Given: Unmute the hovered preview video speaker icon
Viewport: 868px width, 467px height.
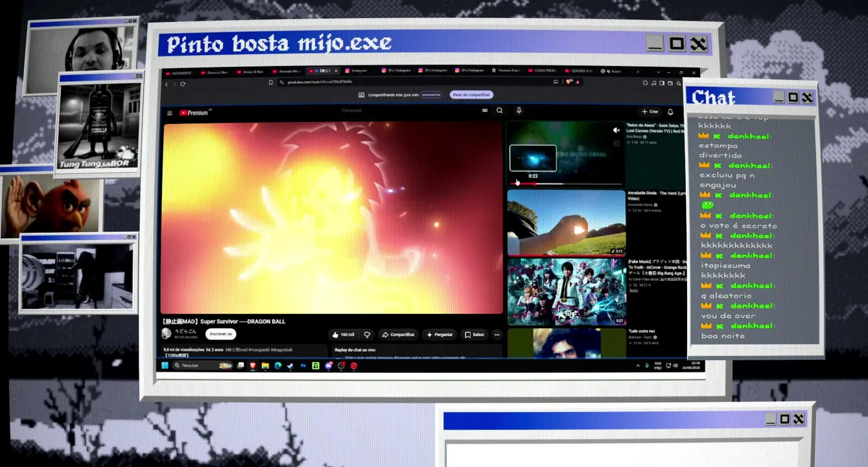Looking at the screenshot, I should pos(616,130).
